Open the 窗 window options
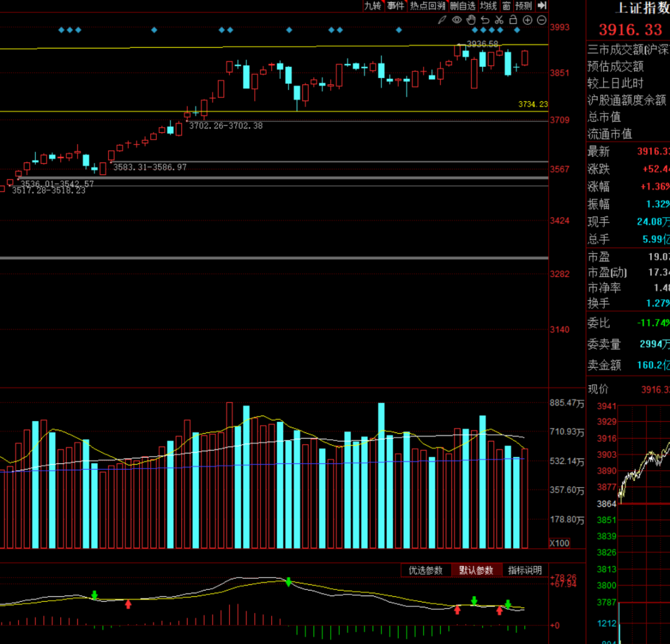 coord(506,6)
